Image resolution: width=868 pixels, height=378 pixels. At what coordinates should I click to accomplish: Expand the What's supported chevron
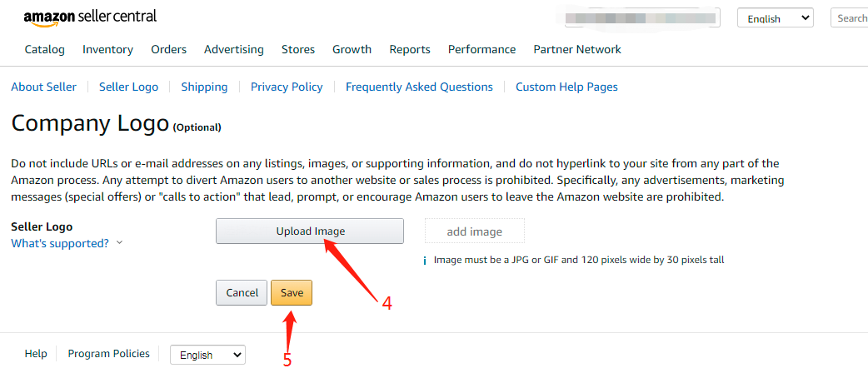(119, 243)
